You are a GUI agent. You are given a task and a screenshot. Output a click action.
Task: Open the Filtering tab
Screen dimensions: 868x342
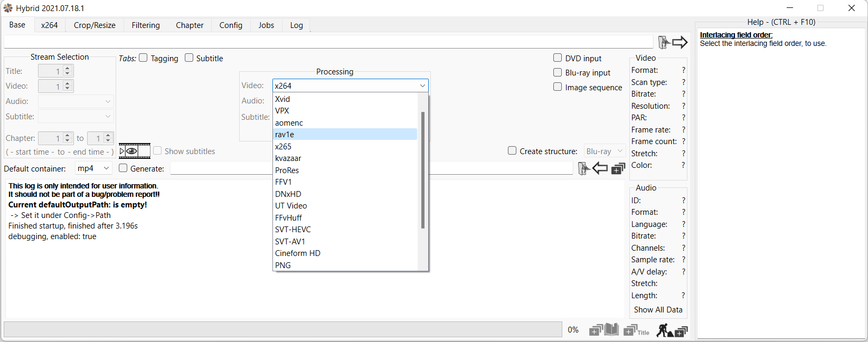(146, 25)
